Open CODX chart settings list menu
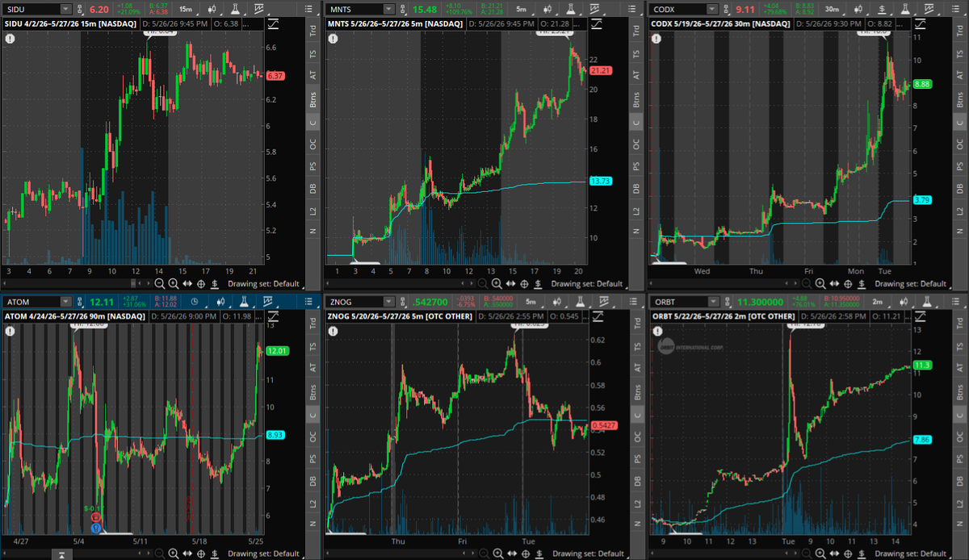This screenshot has height=560, width=969. [956, 9]
